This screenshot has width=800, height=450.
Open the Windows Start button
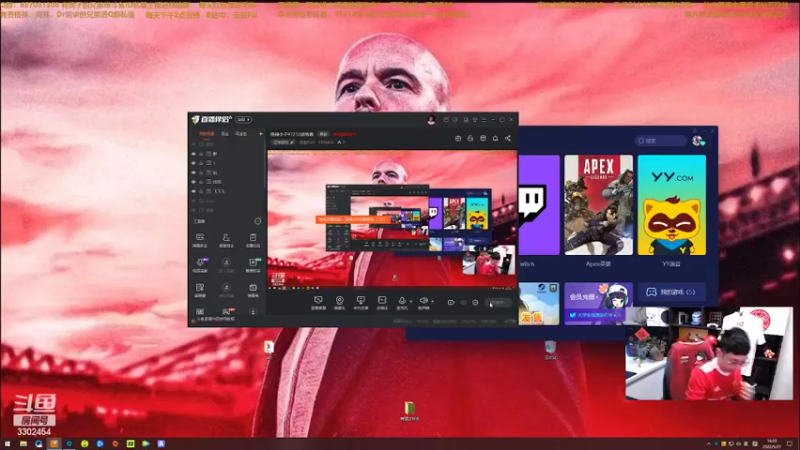7,444
